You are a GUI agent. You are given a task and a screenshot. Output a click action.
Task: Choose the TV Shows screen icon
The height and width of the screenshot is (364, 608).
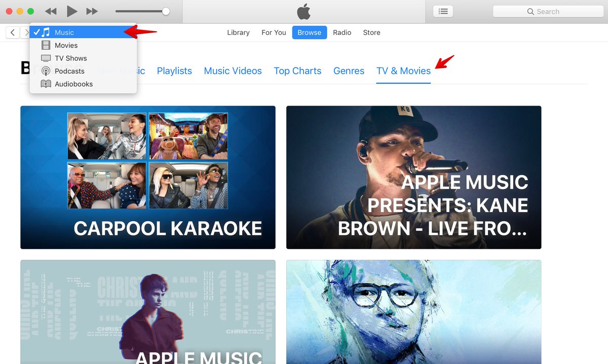coord(46,58)
